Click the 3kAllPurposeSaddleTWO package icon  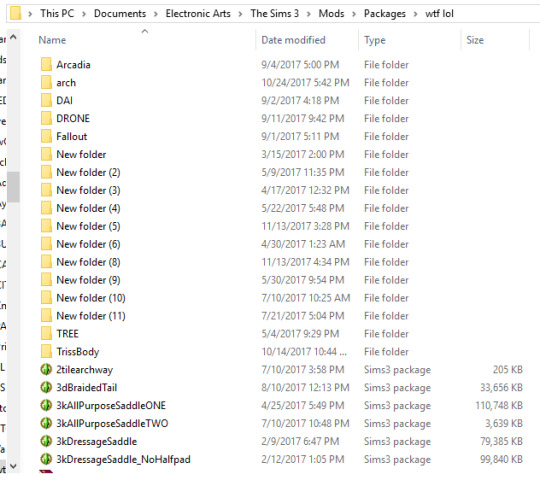(x=46, y=423)
